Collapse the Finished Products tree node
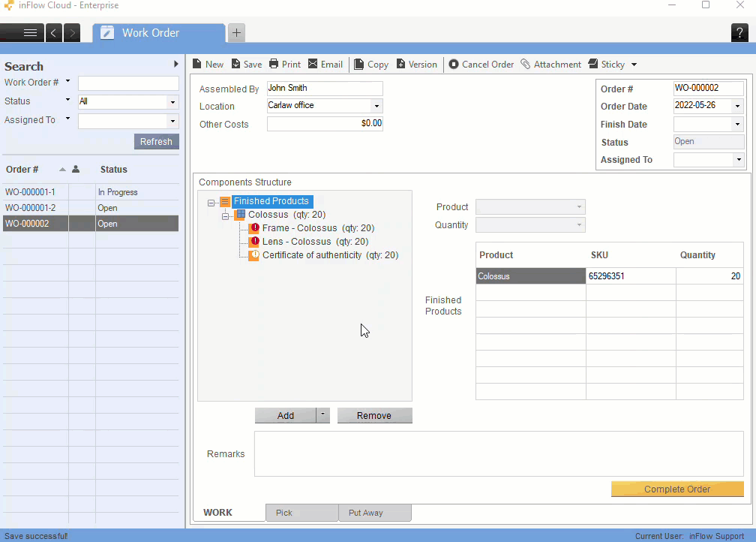The height and width of the screenshot is (542, 756). coord(212,201)
